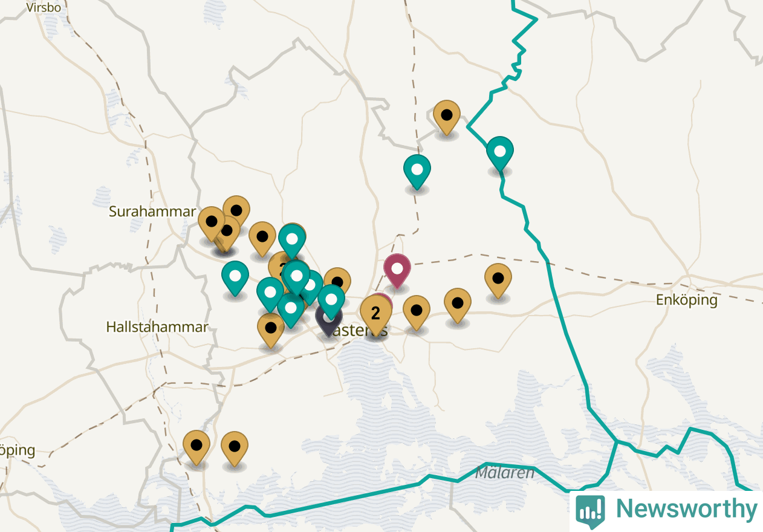Select the yellow marker right of the 2 cluster
Screen dimensions: 763x532
click(417, 313)
